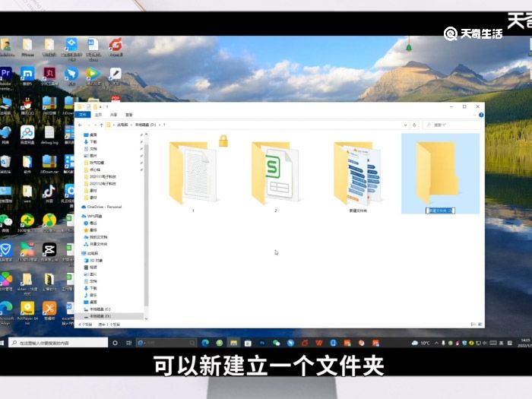Switch to large icons view in status bar

pos(480,325)
